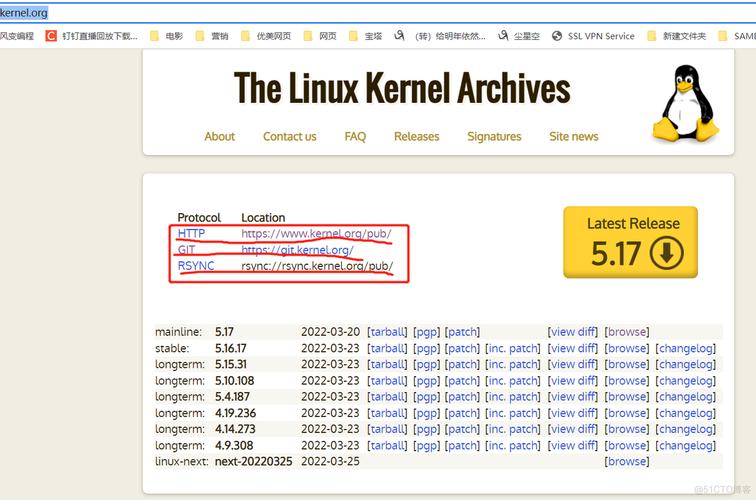This screenshot has height=500, width=756.
Task: Open the 新建文件夹 bookmark folder
Action: (x=677, y=36)
